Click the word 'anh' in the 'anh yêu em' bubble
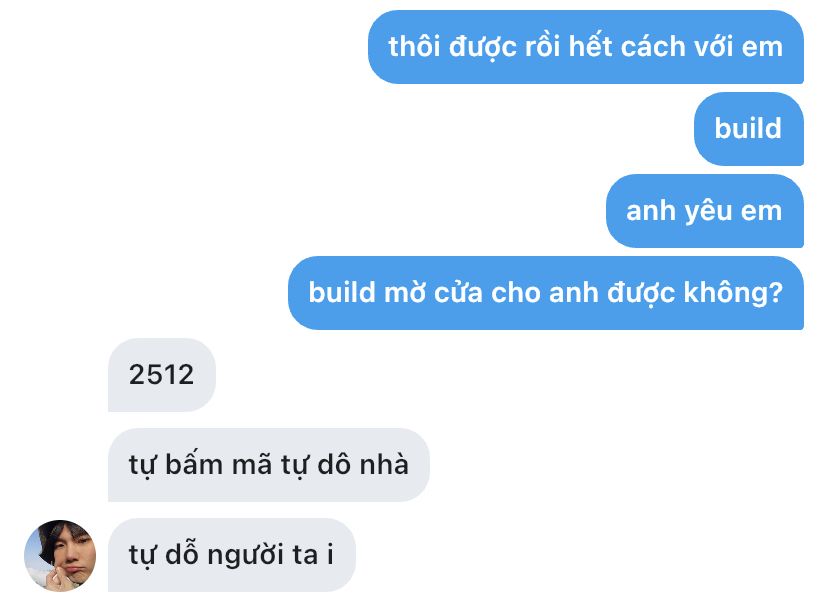Screen dimensions: 828x598 [651, 211]
